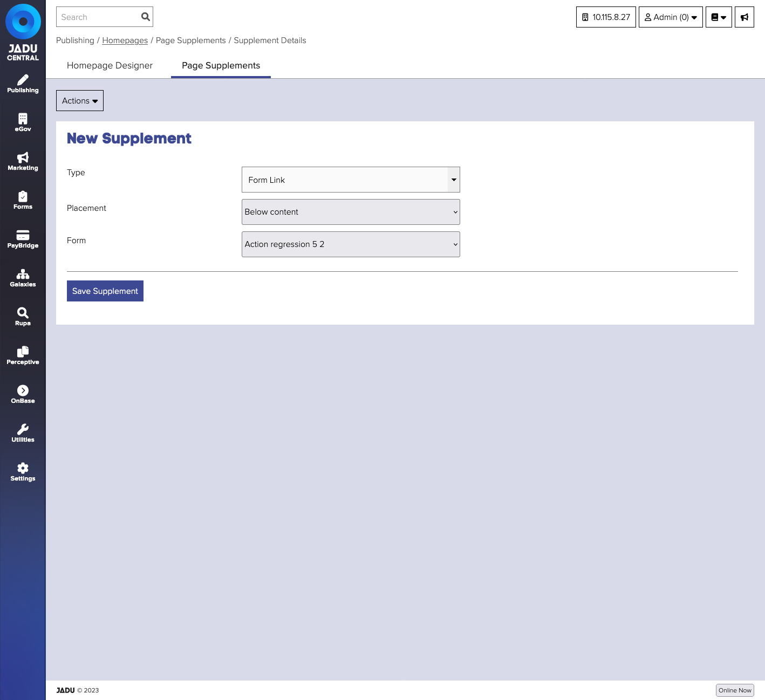The width and height of the screenshot is (765, 700).
Task: Open the Forms sidebar section
Action: [23, 201]
